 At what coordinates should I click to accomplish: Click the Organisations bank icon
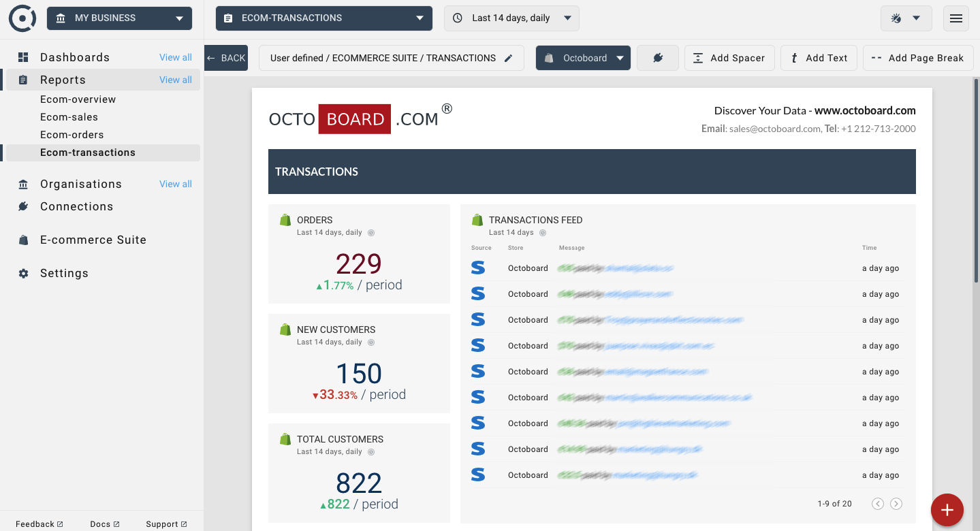[23, 184]
